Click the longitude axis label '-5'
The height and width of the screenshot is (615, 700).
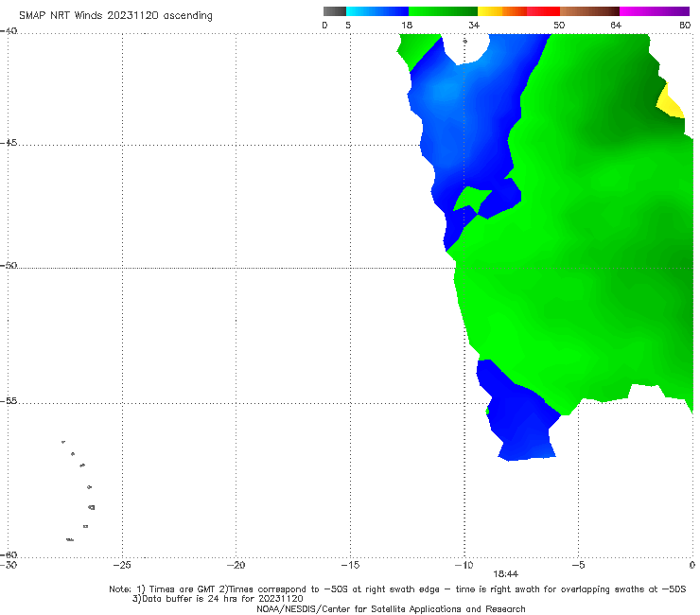point(578,565)
